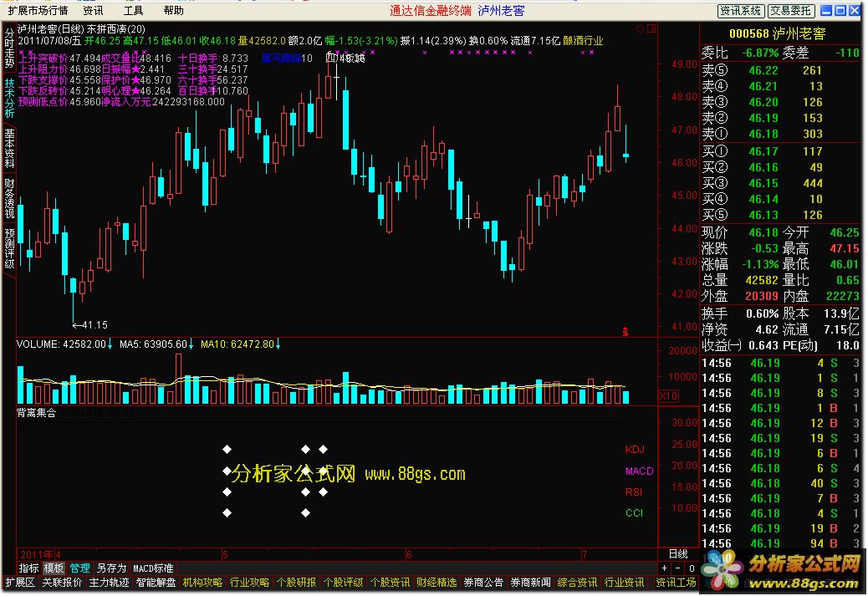Open the 行业攻略 bottom tab
868x596 pixels.
[x=250, y=582]
